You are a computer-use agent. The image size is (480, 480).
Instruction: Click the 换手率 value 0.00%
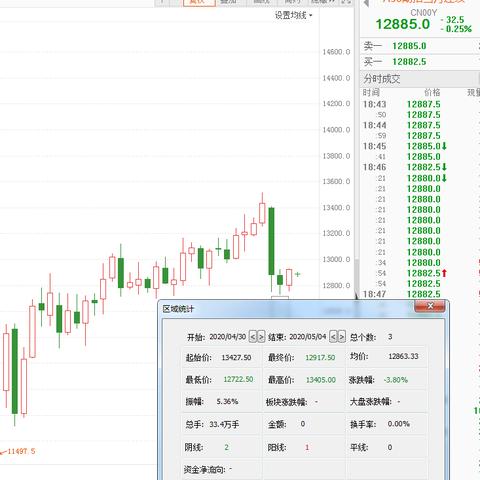399,424
